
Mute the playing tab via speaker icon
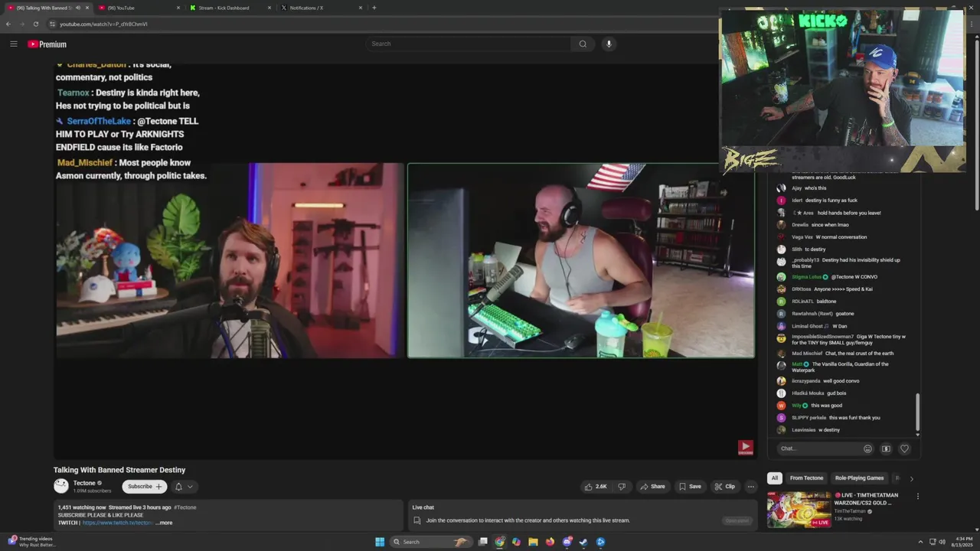click(77, 8)
